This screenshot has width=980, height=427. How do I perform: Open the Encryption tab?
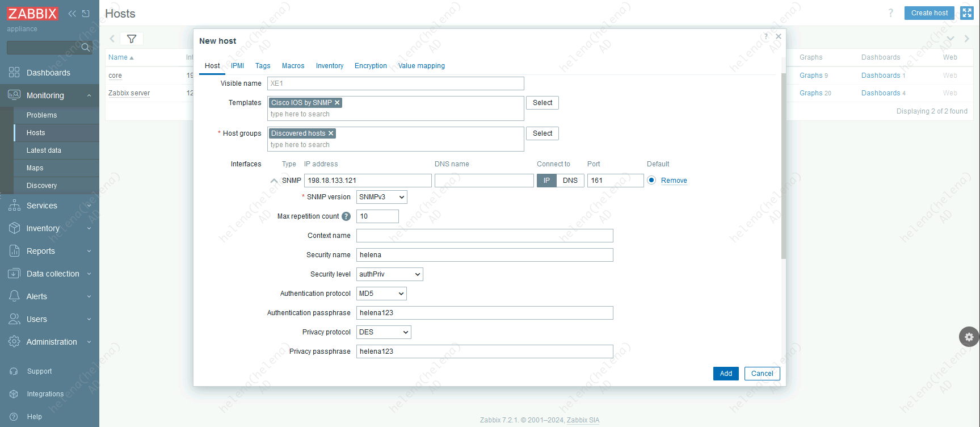(371, 66)
